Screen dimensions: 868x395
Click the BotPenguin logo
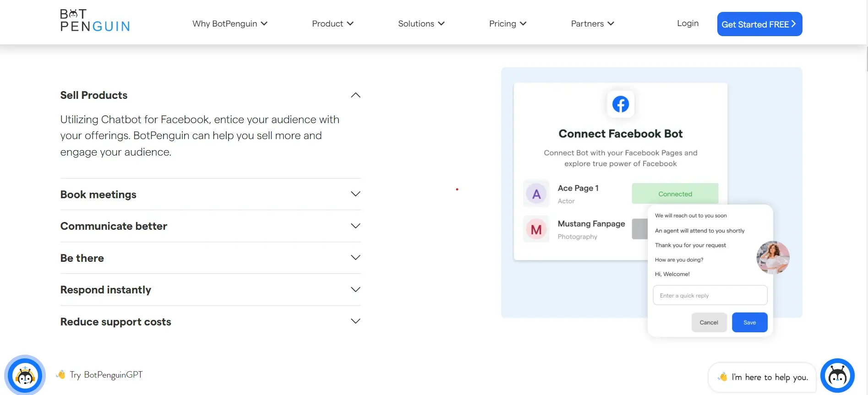[x=95, y=21]
